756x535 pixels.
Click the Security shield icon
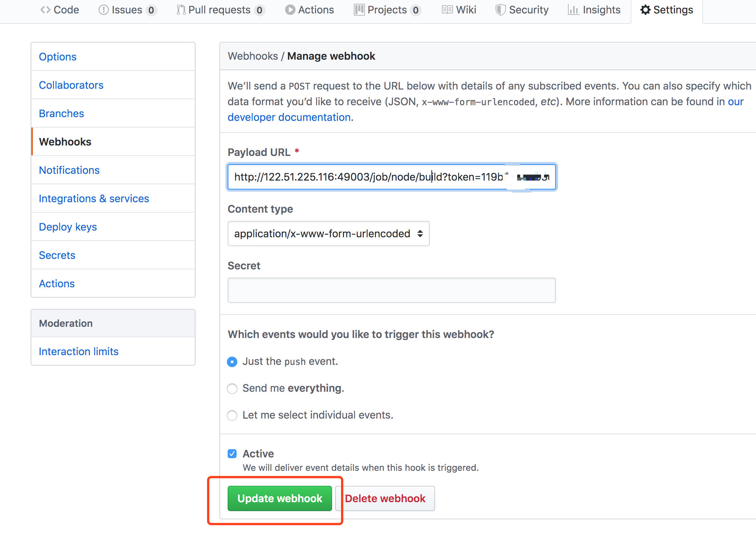point(500,10)
